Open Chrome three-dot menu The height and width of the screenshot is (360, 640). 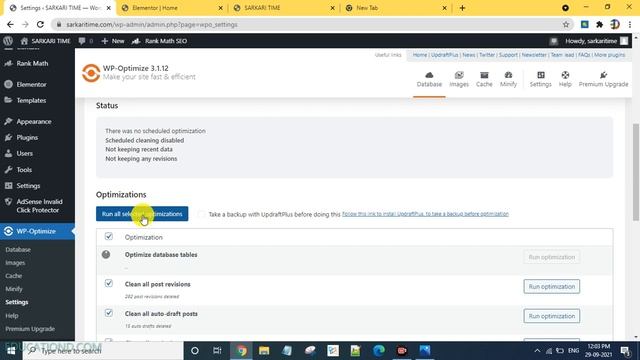(630, 24)
